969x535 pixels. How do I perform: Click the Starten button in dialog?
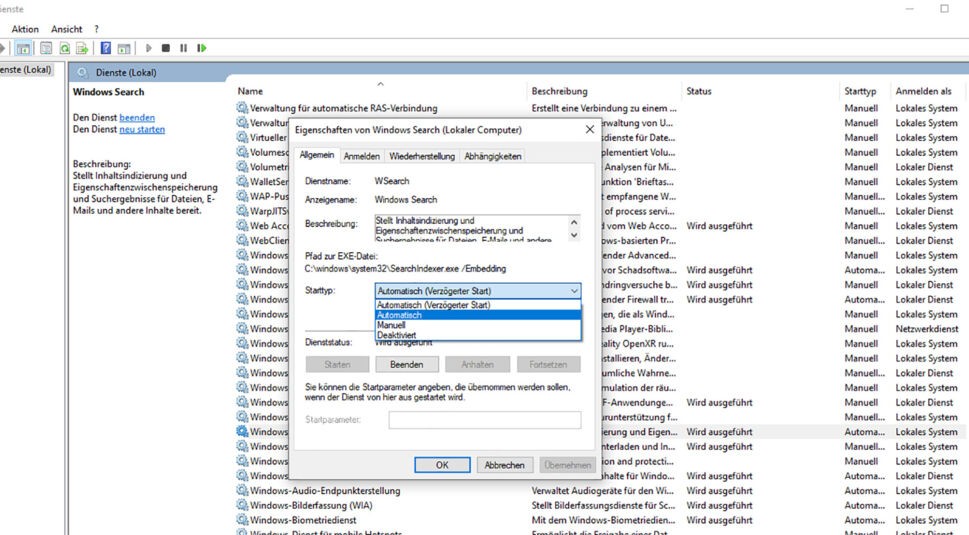coord(337,364)
